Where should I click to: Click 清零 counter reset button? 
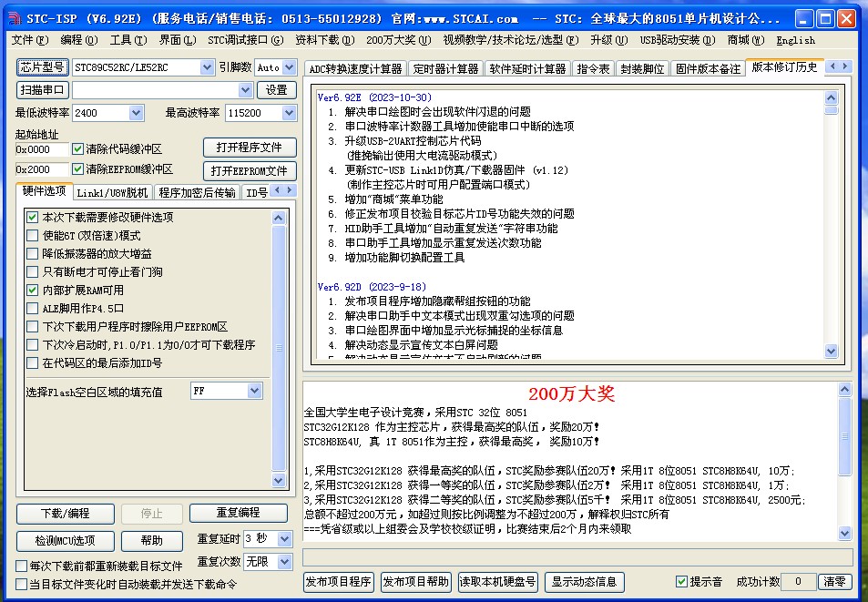(x=834, y=582)
